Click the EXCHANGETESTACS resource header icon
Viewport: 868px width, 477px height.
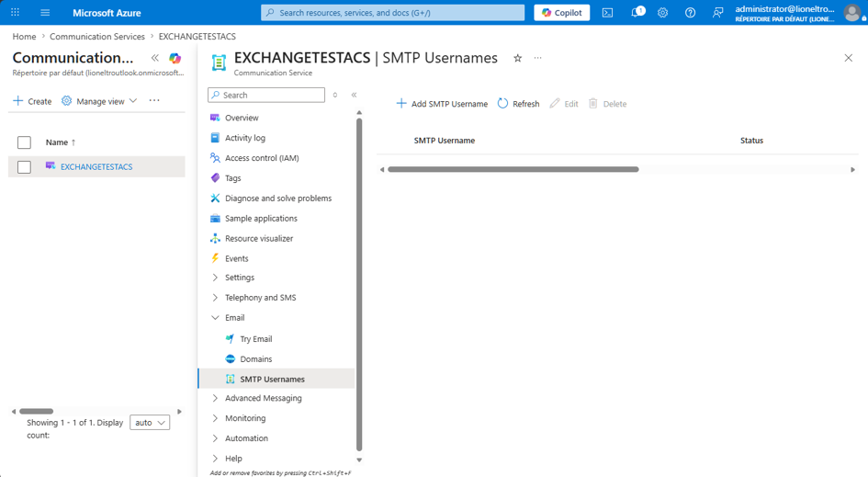(220, 62)
